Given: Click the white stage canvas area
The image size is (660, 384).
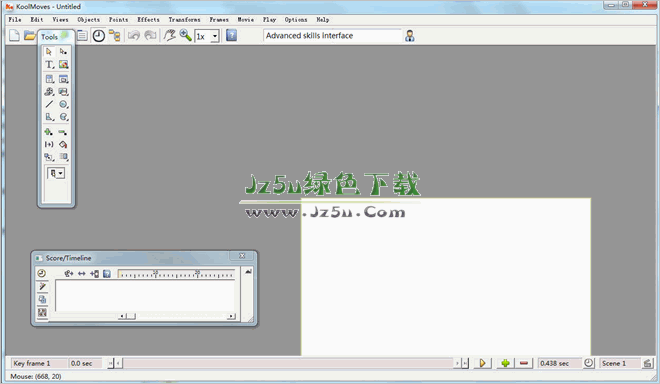Looking at the screenshot, I should 446,277.
